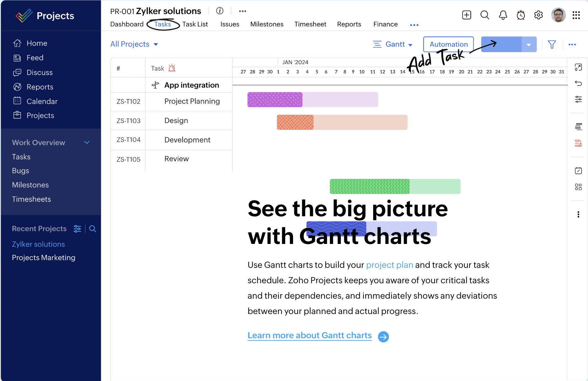Open the Finance tab
Image resolution: width=588 pixels, height=381 pixels.
click(x=385, y=24)
